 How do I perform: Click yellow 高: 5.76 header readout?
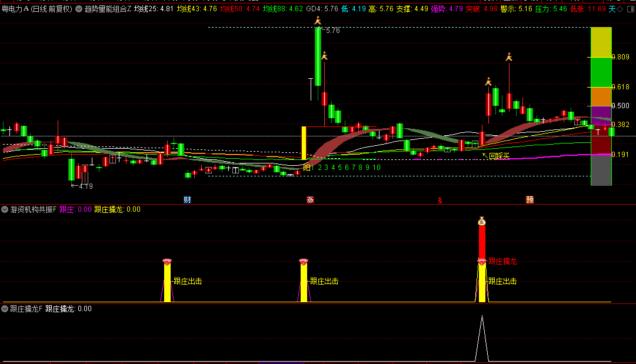click(x=381, y=9)
